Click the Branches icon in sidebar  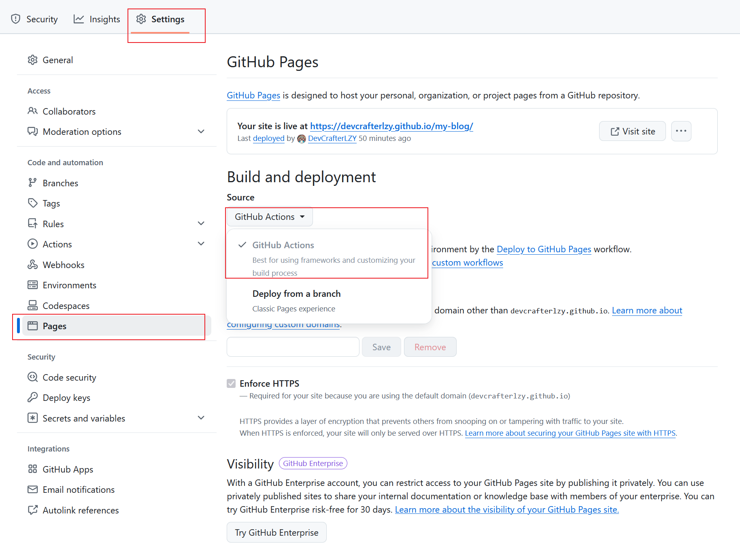(32, 183)
